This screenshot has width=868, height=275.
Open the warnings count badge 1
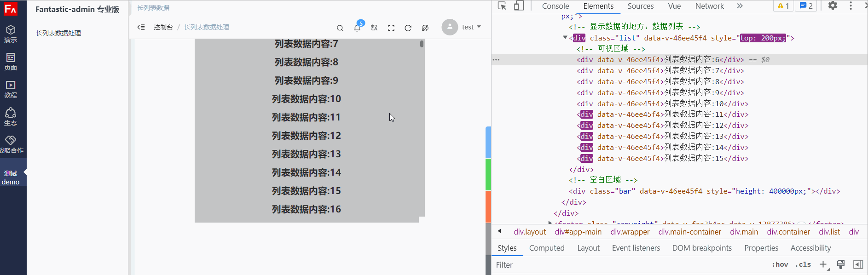(x=783, y=6)
